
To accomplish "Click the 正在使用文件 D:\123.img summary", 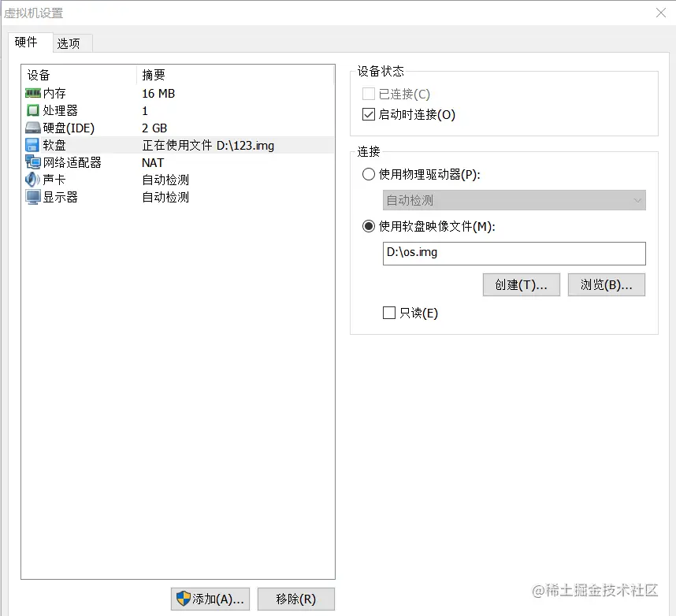I will pyautogui.click(x=208, y=145).
